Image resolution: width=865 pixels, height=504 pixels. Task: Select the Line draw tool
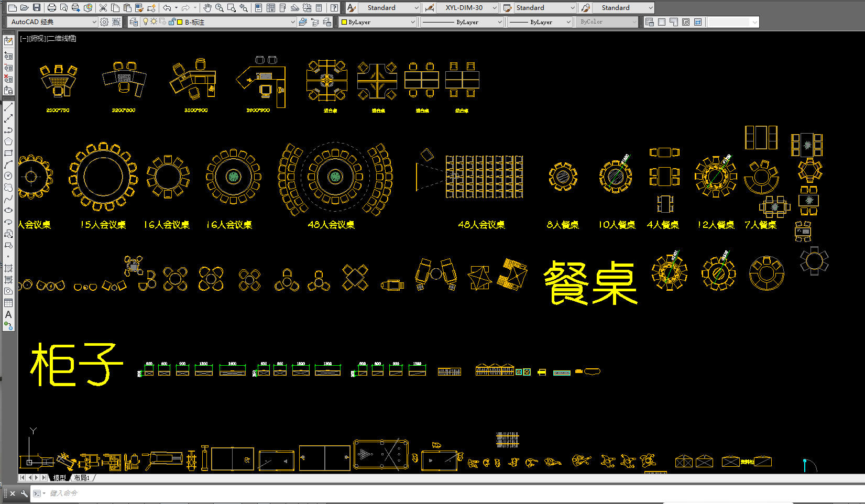[x=8, y=107]
